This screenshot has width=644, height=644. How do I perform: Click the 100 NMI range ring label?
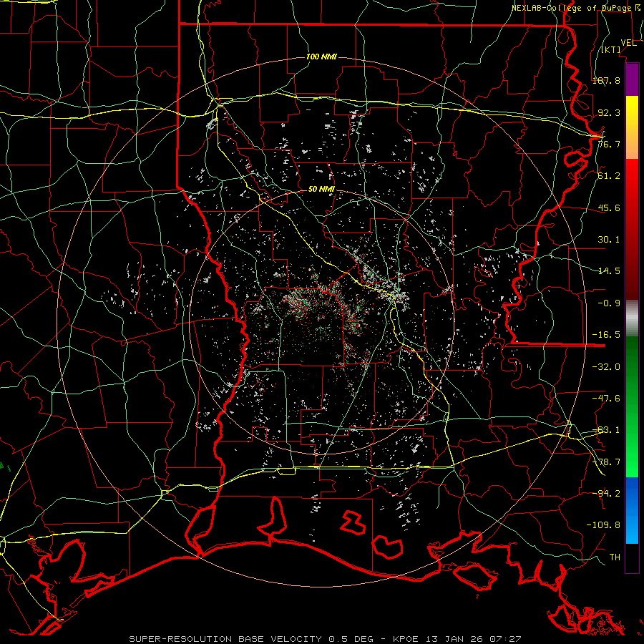pyautogui.click(x=321, y=57)
